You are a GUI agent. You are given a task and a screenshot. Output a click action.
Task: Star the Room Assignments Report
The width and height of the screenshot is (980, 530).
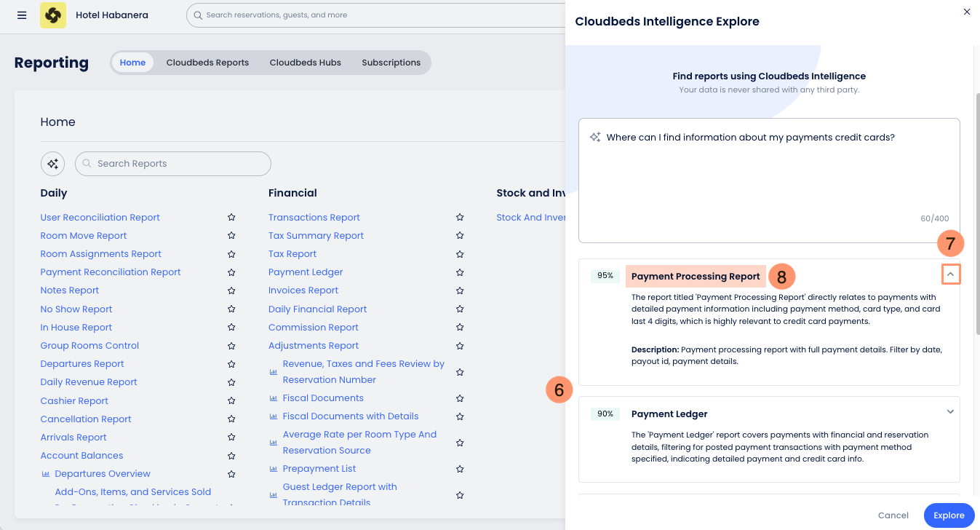coord(231,254)
